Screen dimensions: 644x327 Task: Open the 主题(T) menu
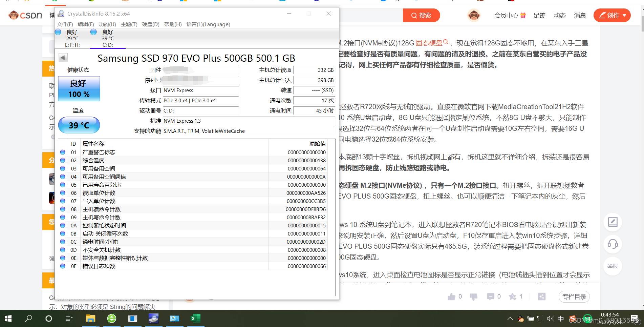pos(129,24)
